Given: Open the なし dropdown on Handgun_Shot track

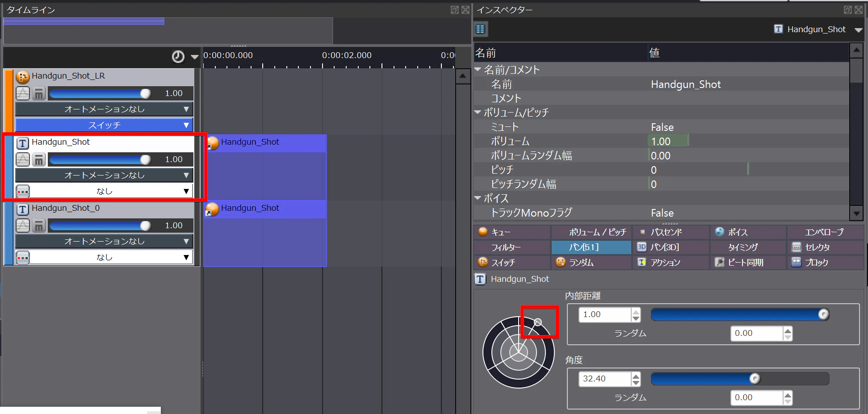Looking at the screenshot, I should 111,191.
